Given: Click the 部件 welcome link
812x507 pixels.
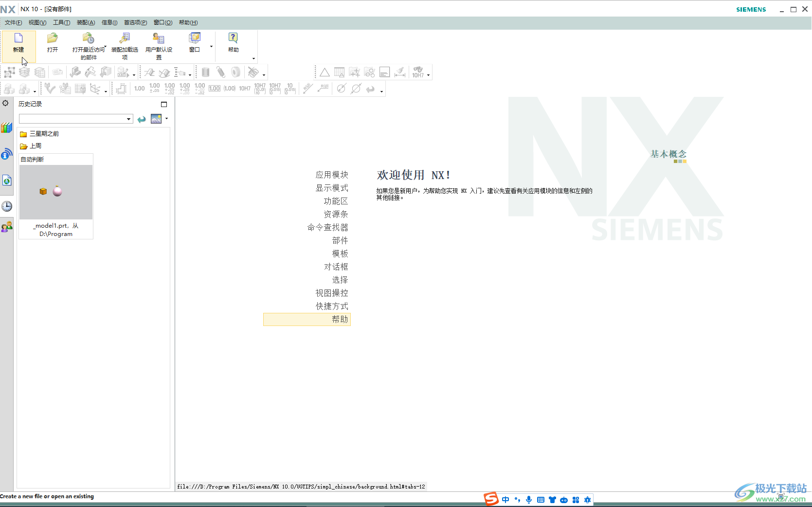Looking at the screenshot, I should tap(340, 240).
